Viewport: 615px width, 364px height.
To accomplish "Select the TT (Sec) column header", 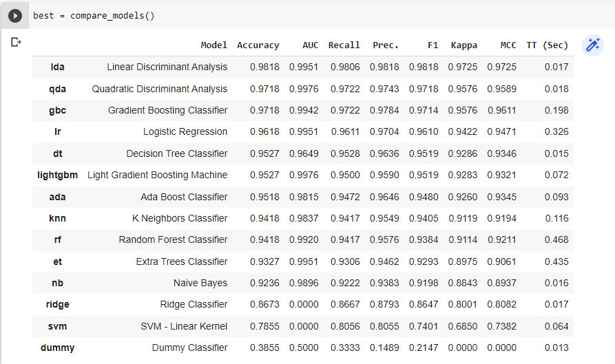I will (547, 45).
